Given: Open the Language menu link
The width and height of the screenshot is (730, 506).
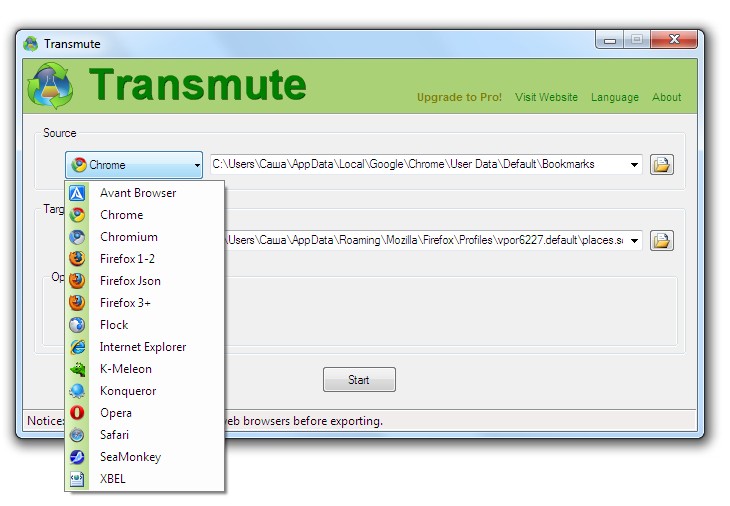Looking at the screenshot, I should tap(615, 97).
